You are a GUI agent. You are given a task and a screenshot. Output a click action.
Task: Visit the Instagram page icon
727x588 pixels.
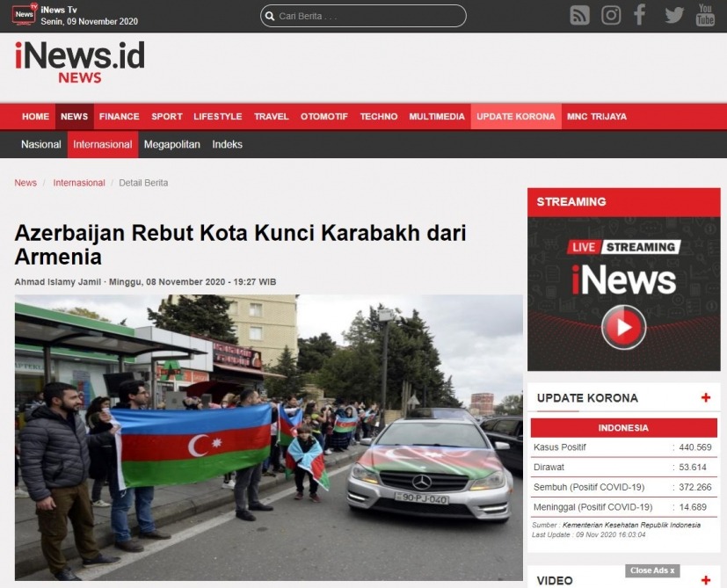click(x=611, y=15)
